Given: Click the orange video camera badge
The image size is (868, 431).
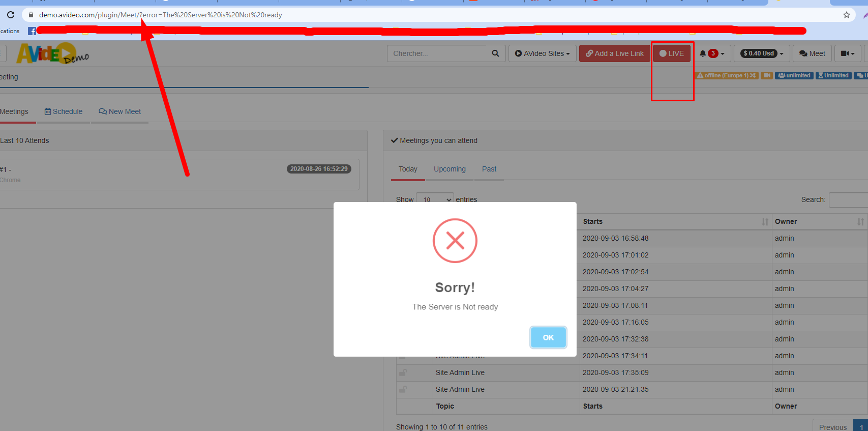Looking at the screenshot, I should [x=766, y=75].
